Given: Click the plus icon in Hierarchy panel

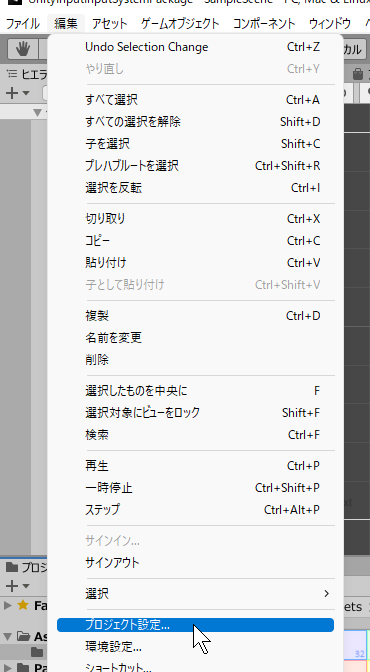Looking at the screenshot, I should pos(12,93).
